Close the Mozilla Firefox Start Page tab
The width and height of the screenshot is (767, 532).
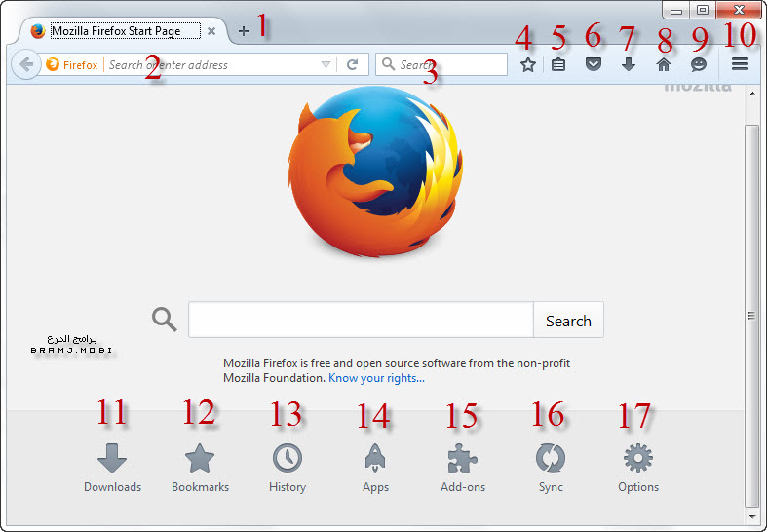[211, 31]
